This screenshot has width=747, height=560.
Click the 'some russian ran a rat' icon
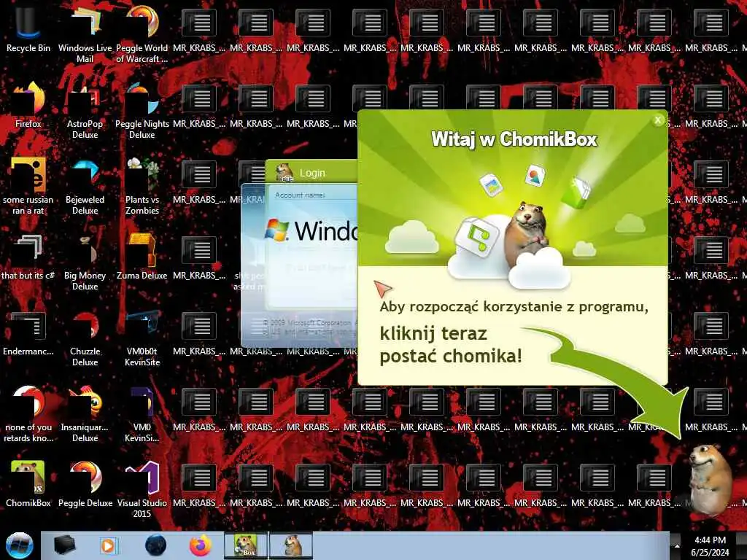(x=28, y=186)
